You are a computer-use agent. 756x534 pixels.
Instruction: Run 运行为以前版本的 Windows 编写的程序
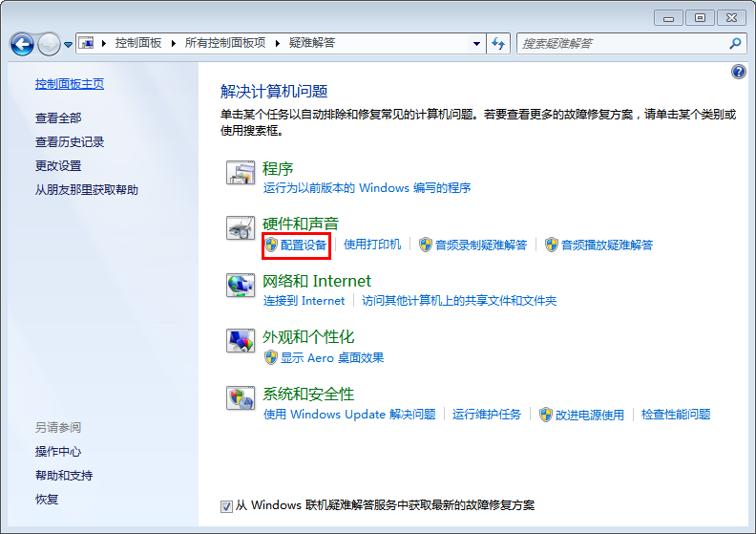367,187
